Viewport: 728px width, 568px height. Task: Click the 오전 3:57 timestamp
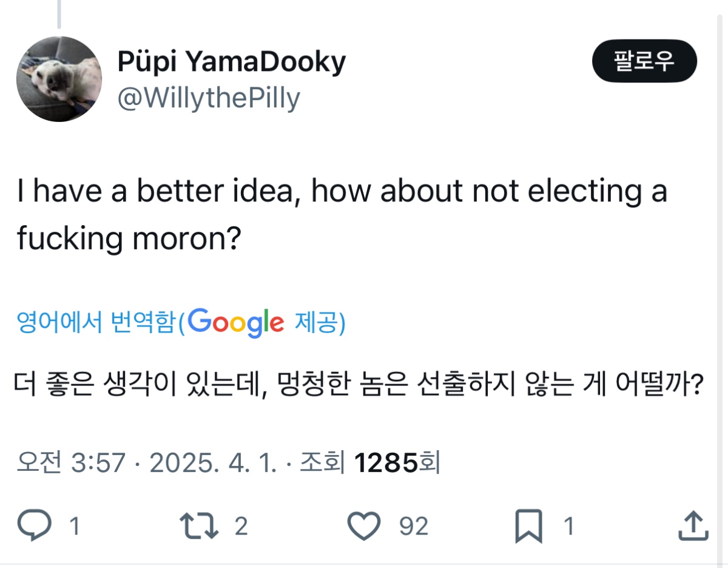coord(71,464)
